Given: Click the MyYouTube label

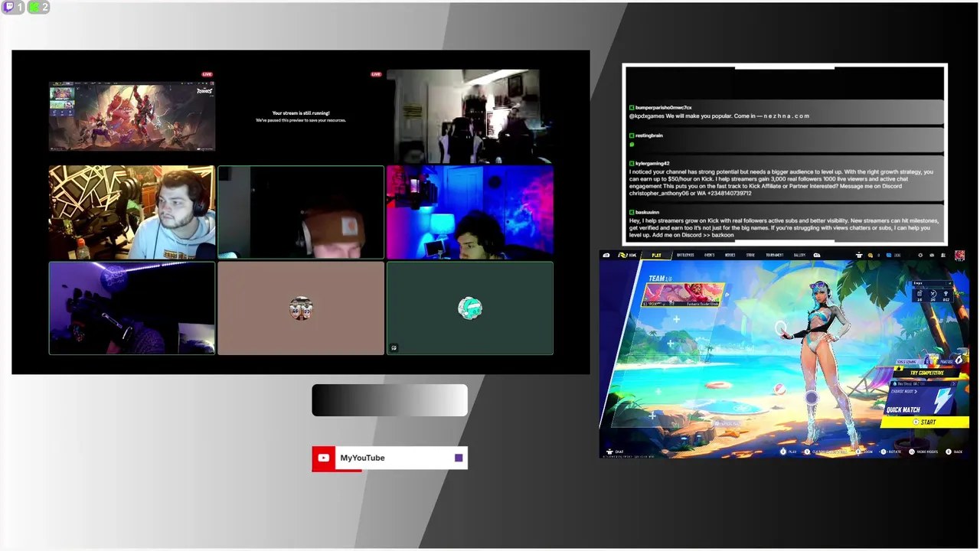Looking at the screenshot, I should 362,458.
